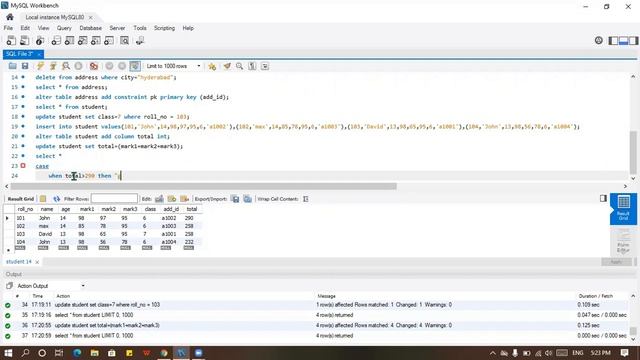640x360 pixels.
Task: Open the Query menu
Action: [x=64, y=28]
